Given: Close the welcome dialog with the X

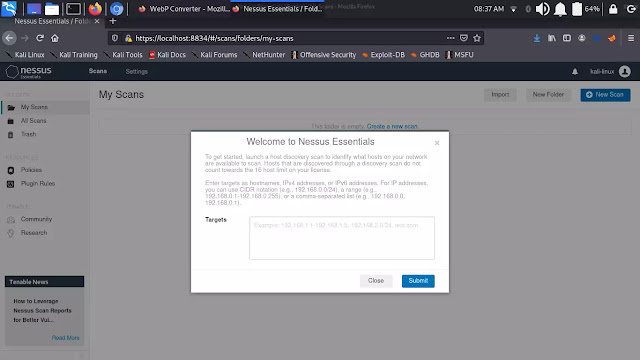Looking at the screenshot, I should tap(437, 143).
